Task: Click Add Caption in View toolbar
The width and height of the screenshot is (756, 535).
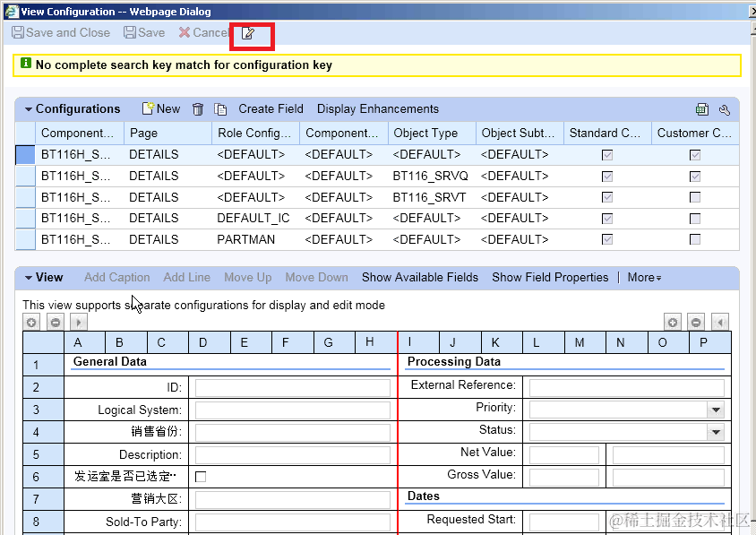Action: [x=116, y=278]
